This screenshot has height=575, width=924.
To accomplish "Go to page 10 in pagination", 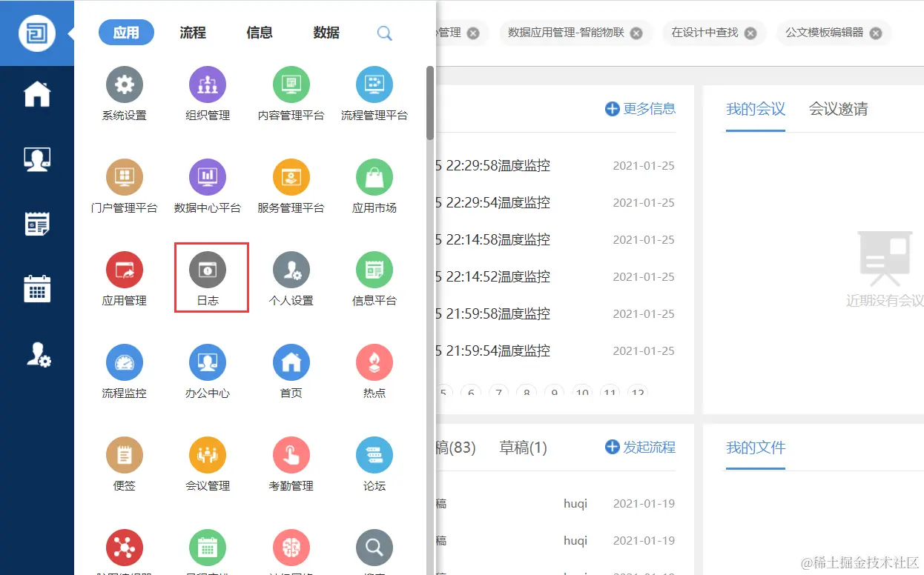I will (582, 391).
